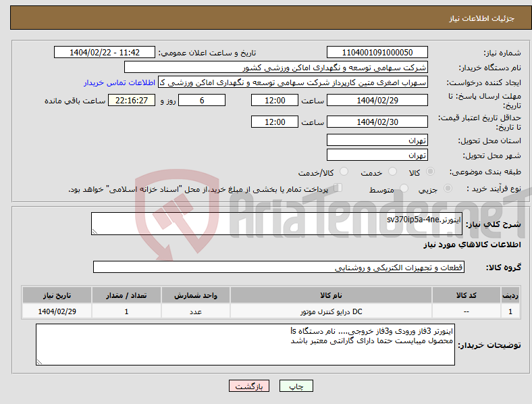The width and height of the screenshot is (532, 404).
Task: Select the خدمت radio button
Action: pyautogui.click(x=392, y=172)
